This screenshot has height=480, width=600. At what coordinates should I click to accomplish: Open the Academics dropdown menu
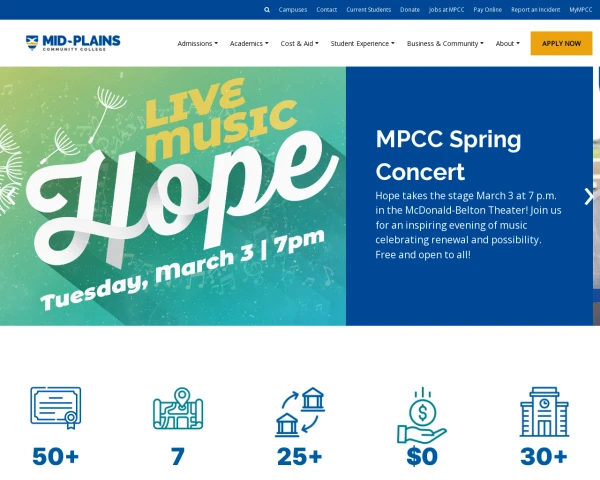(x=249, y=44)
